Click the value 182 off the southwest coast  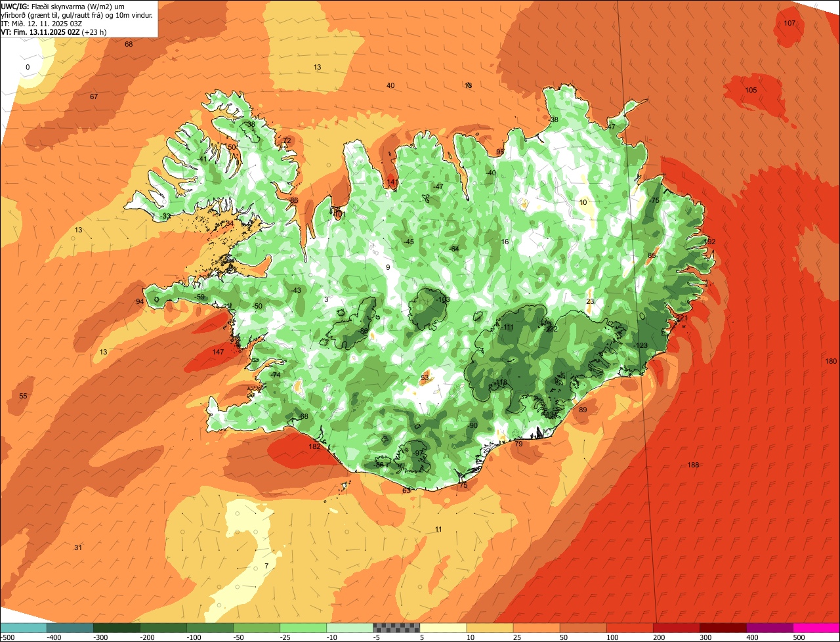coord(314,446)
